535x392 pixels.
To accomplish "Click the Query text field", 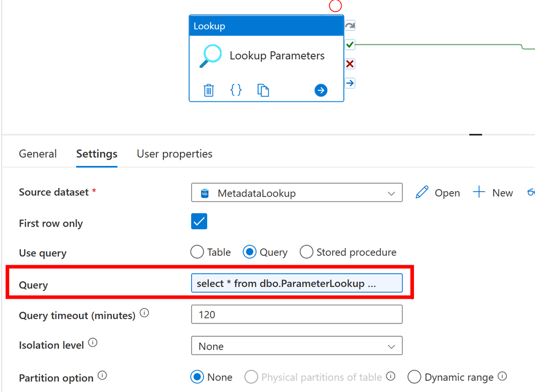I will pyautogui.click(x=297, y=283).
